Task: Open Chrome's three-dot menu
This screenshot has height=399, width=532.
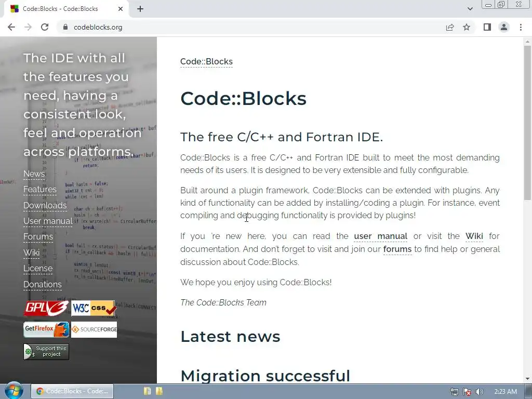Action: [x=521, y=27]
